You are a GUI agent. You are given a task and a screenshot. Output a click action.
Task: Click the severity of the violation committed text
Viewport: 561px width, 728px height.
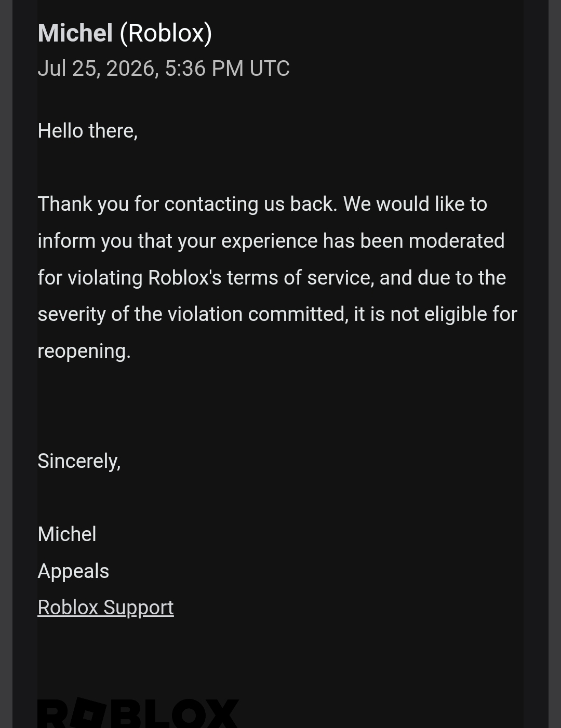[193, 315]
